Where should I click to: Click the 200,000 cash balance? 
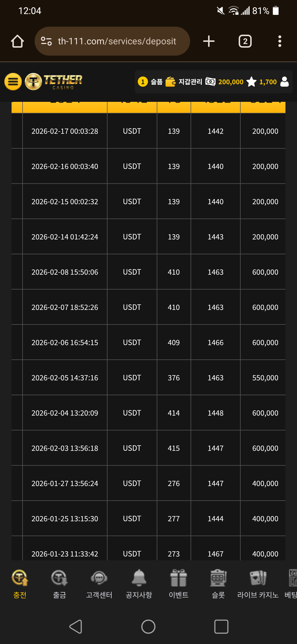225,82
